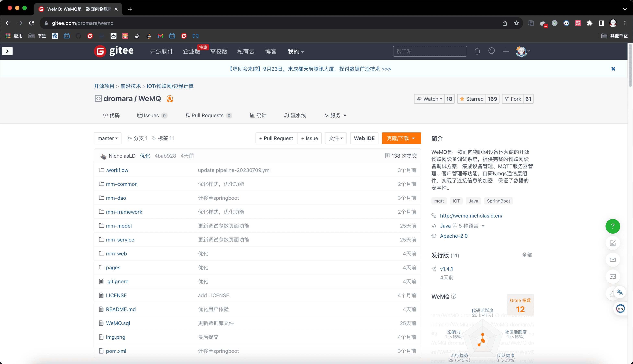
Task: Close the blue announcement banner
Action: (613, 69)
